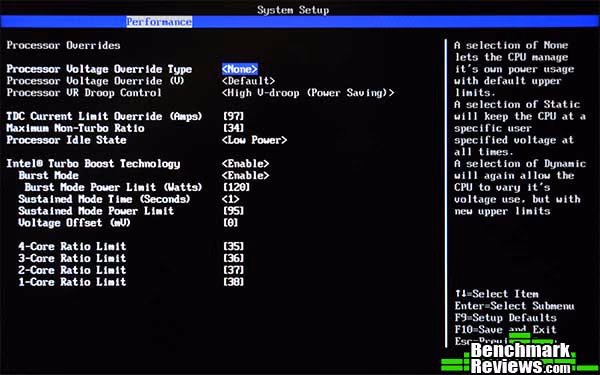Select '3-Core Ratio Limit' label
The height and width of the screenshot is (375, 600).
point(72,258)
